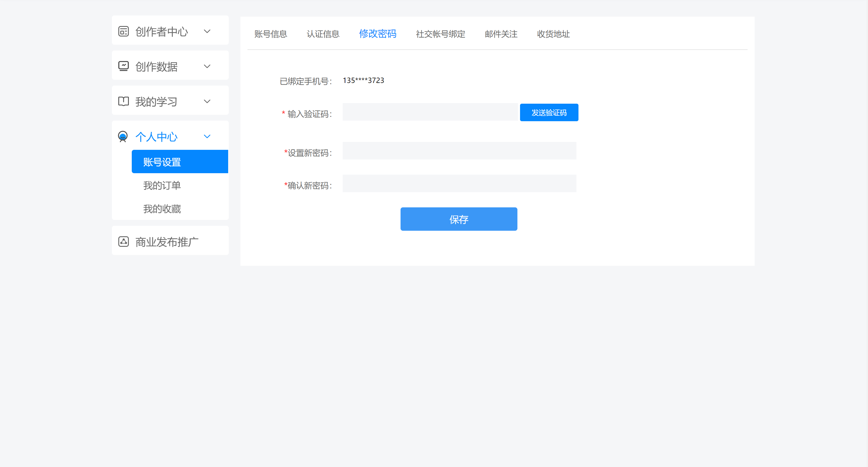Image resolution: width=868 pixels, height=467 pixels.
Task: Open the 收货地址 tab
Action: click(553, 34)
